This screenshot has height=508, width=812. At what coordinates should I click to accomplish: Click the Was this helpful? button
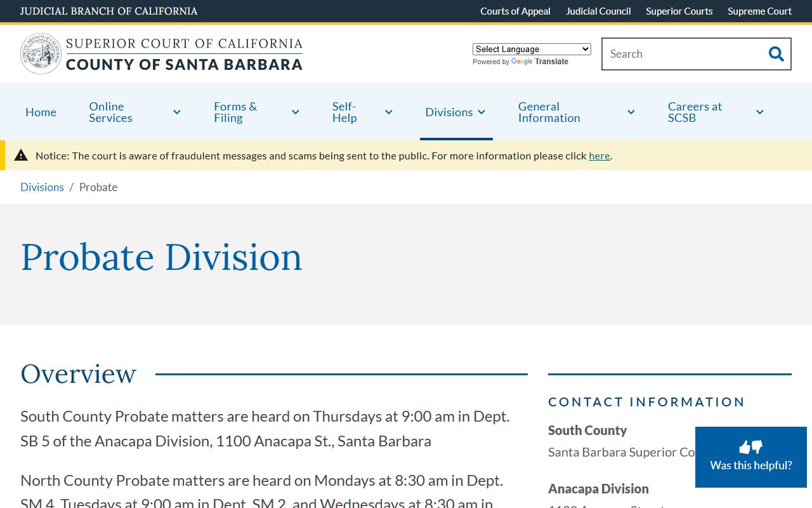(x=751, y=457)
